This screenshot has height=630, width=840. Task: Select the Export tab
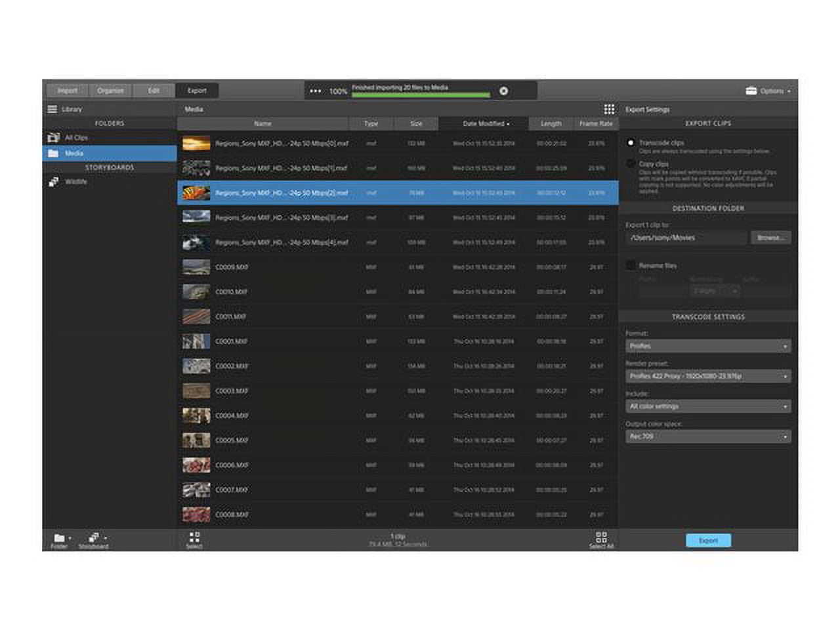point(197,91)
